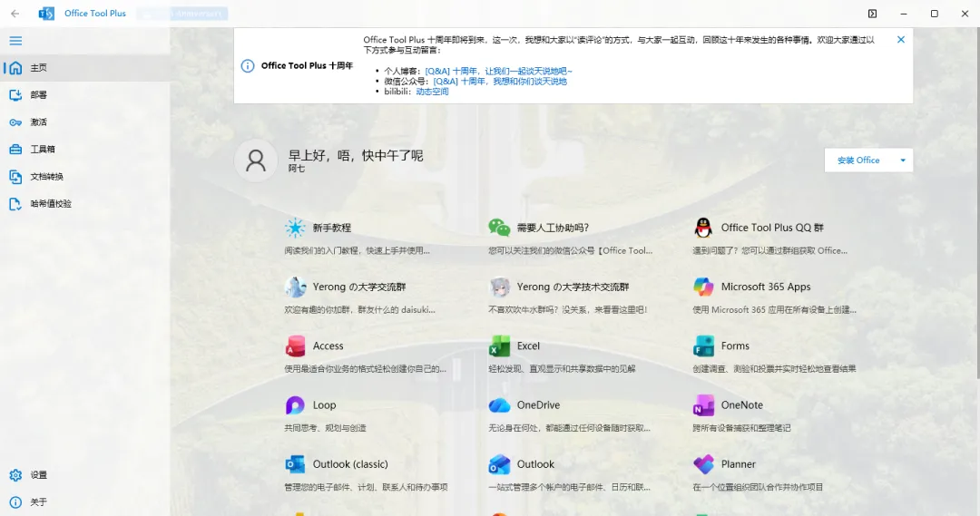
Task: Open the 微信公众号 Q&A 十周年 link
Action: (x=500, y=82)
